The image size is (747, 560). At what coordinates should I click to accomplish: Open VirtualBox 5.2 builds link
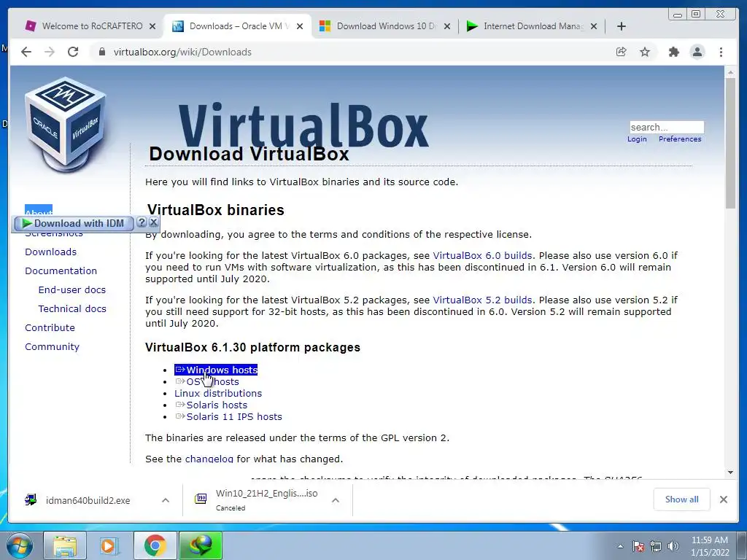482,300
